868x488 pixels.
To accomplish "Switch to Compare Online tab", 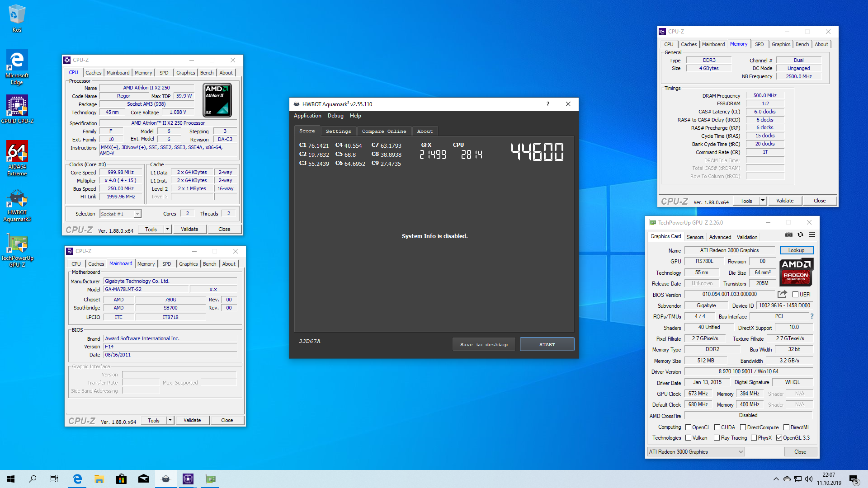I will pos(384,131).
